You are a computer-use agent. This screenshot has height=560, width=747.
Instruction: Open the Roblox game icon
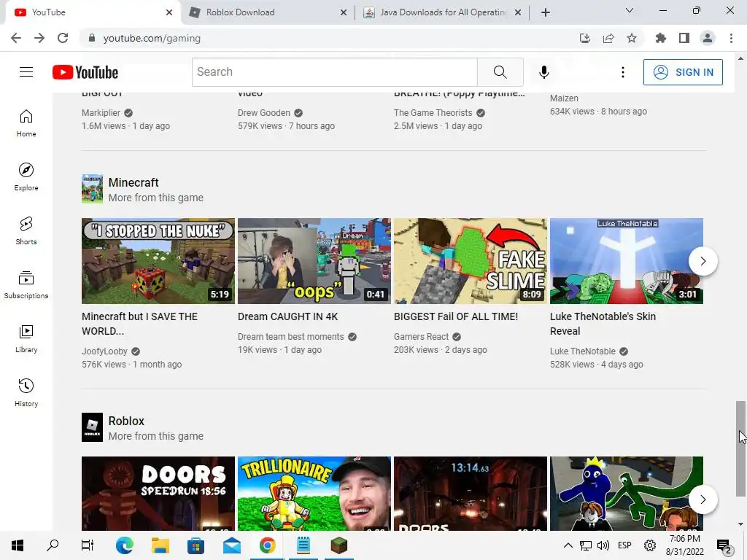tap(92, 427)
